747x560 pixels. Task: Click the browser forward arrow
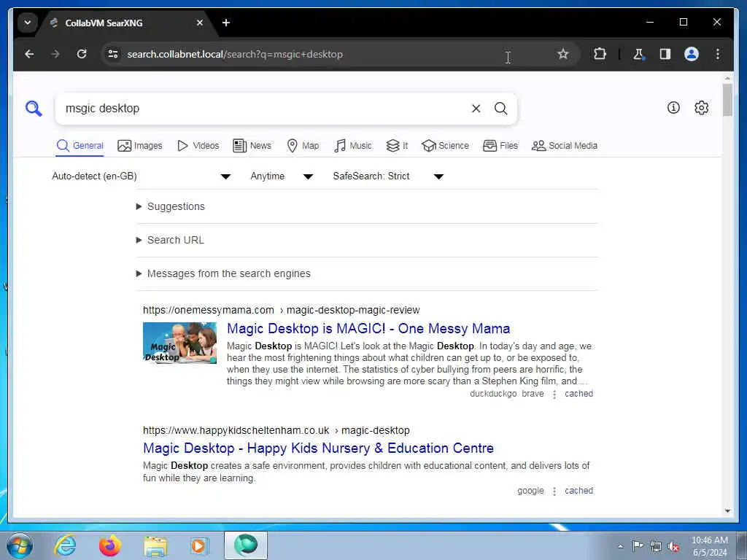coord(55,54)
